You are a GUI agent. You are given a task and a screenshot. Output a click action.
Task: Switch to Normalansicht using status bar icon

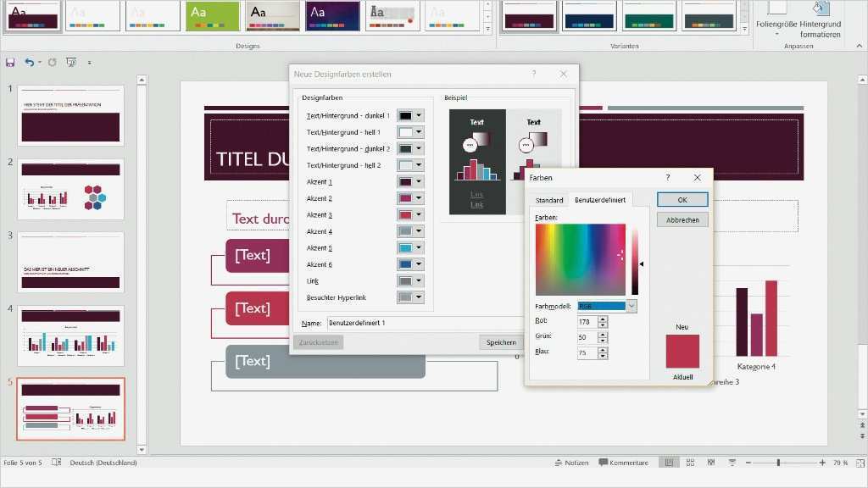(x=670, y=463)
